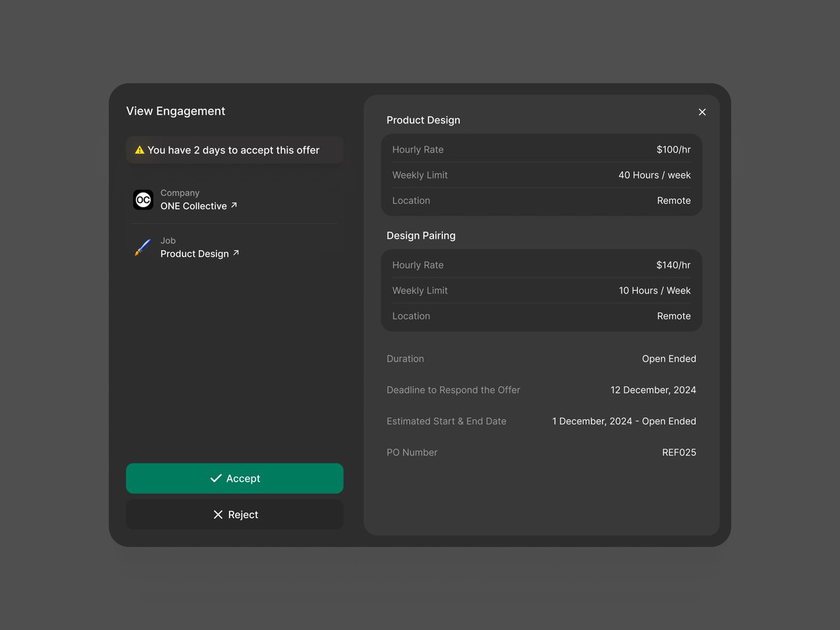Click the Estimated Start & End Date label

coord(447,421)
